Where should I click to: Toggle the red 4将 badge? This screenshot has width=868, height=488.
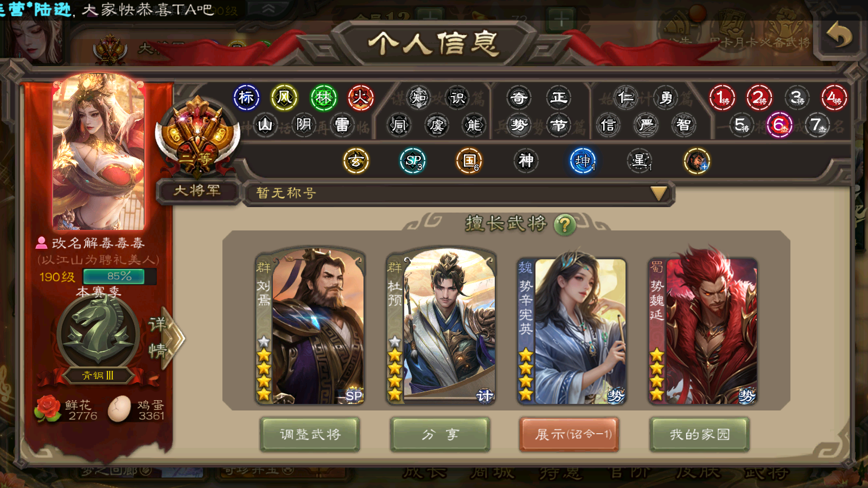(x=834, y=98)
